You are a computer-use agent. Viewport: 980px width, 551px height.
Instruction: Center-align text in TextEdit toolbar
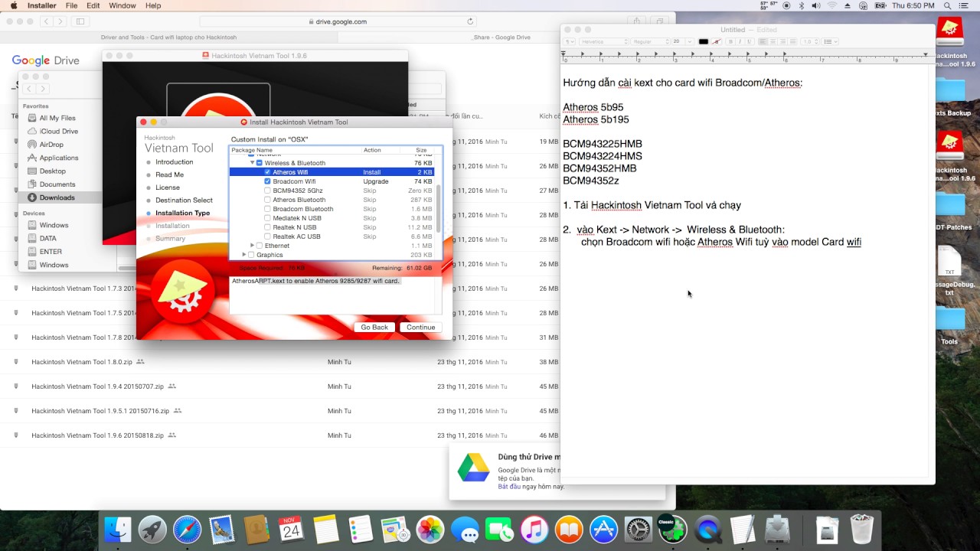773,41
